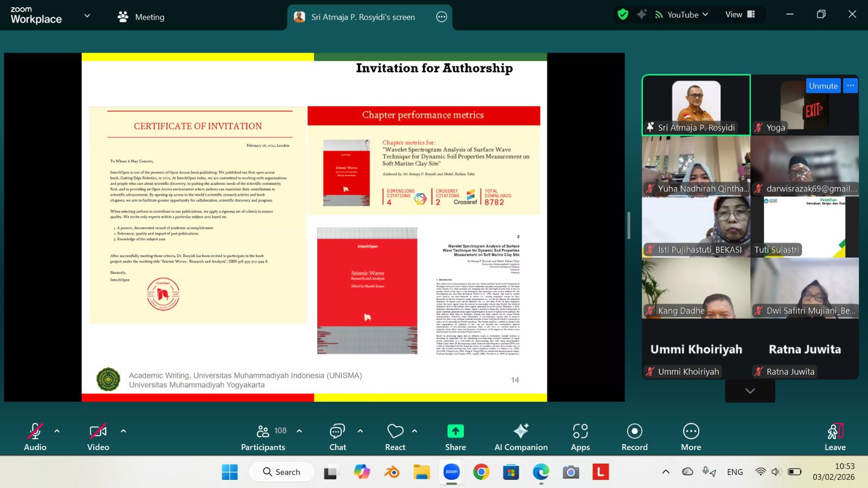Select Tuti Sulastri video tile

805,227
